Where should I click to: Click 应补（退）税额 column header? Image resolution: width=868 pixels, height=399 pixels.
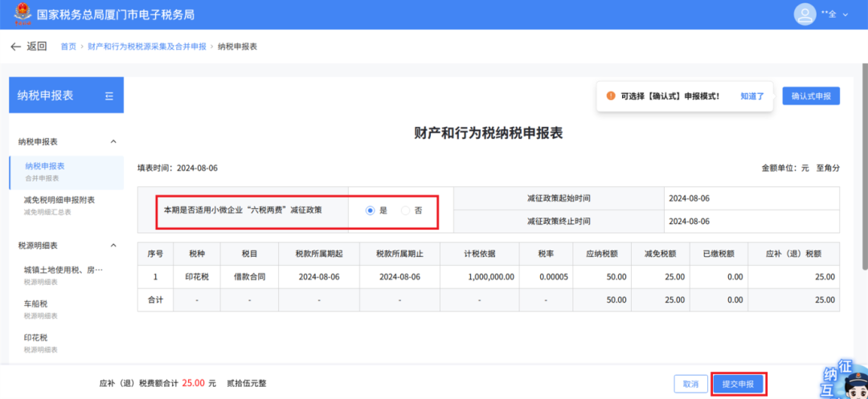pos(794,254)
